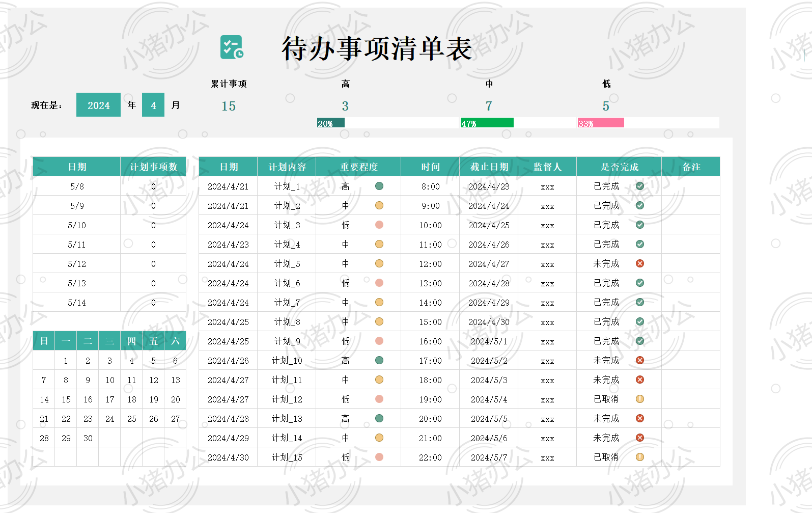Click the 5/11 date cell

pos(77,245)
